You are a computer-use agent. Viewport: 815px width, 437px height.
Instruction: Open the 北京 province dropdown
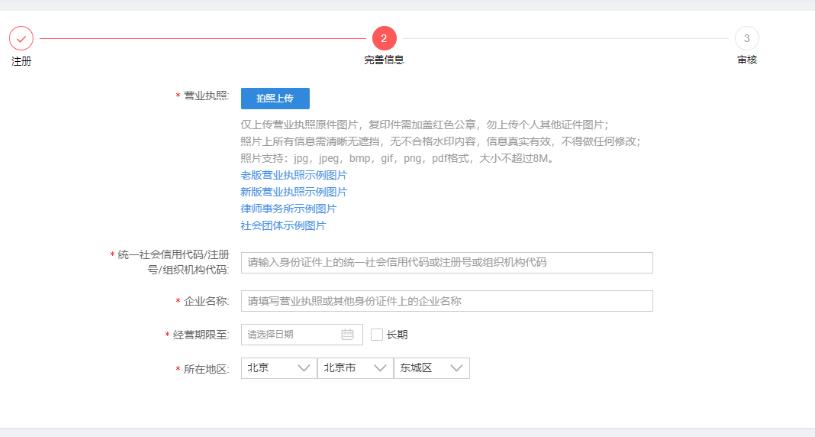(x=277, y=368)
